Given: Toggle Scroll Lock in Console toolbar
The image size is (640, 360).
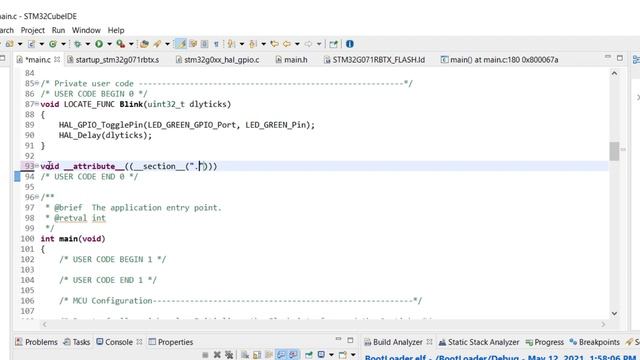Looking at the screenshot, I should point(257,355).
